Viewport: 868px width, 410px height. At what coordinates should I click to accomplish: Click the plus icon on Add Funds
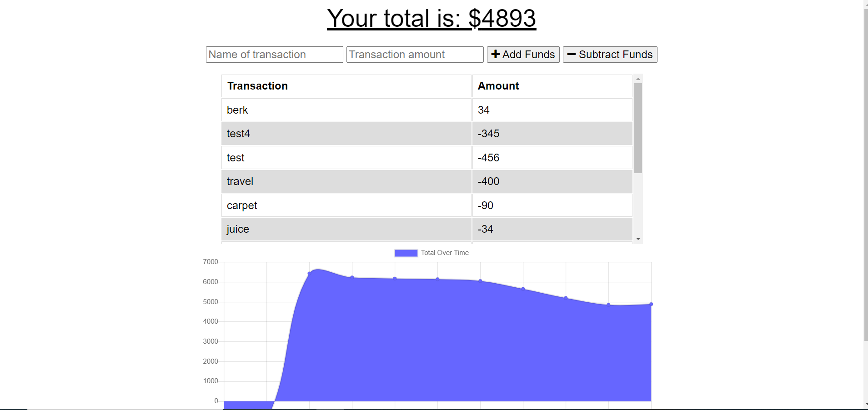pos(496,54)
